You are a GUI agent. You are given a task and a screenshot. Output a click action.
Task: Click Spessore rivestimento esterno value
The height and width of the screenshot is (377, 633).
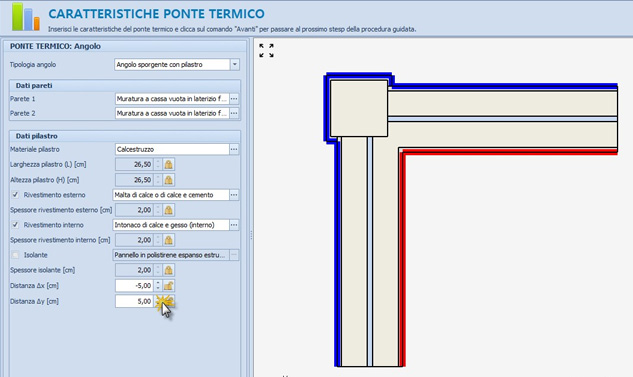click(x=134, y=210)
